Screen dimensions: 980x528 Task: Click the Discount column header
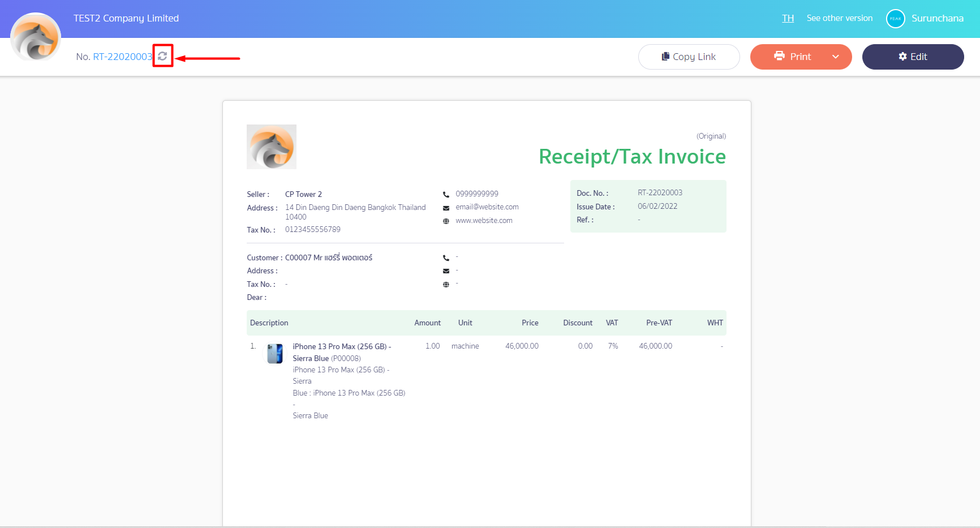[x=578, y=323]
